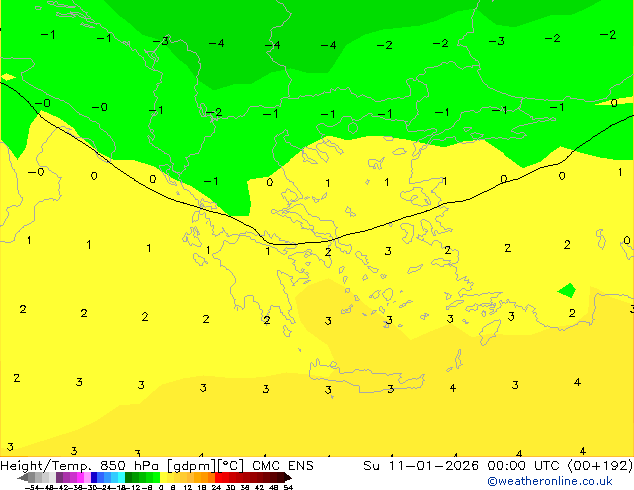
Task: Pick the cyan swatch in the legend
Action: pyautogui.click(x=122, y=477)
